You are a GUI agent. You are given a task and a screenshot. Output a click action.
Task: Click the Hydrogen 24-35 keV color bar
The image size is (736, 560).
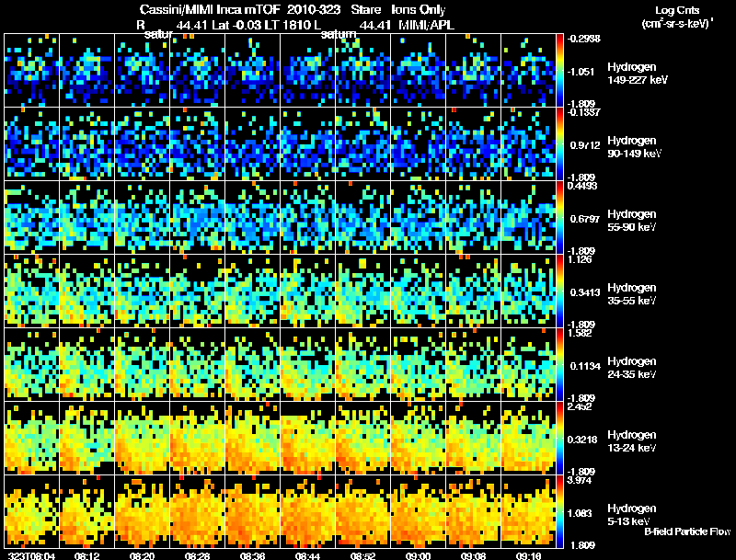click(x=559, y=364)
